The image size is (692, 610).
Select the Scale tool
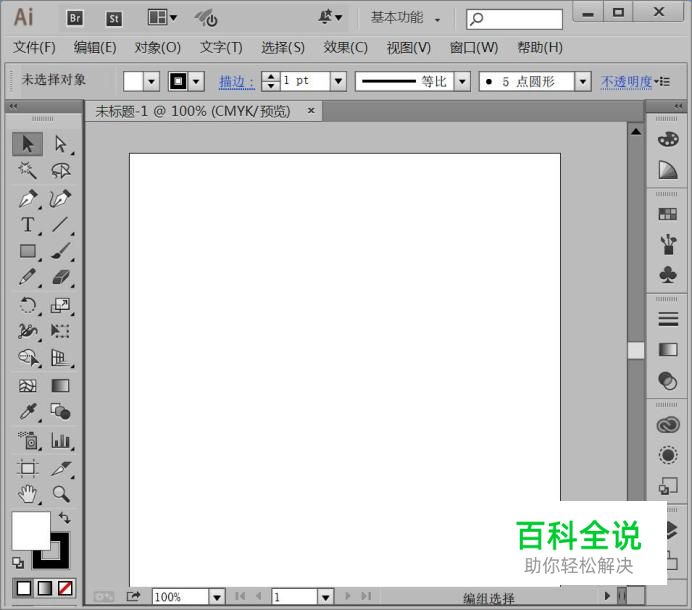click(60, 305)
